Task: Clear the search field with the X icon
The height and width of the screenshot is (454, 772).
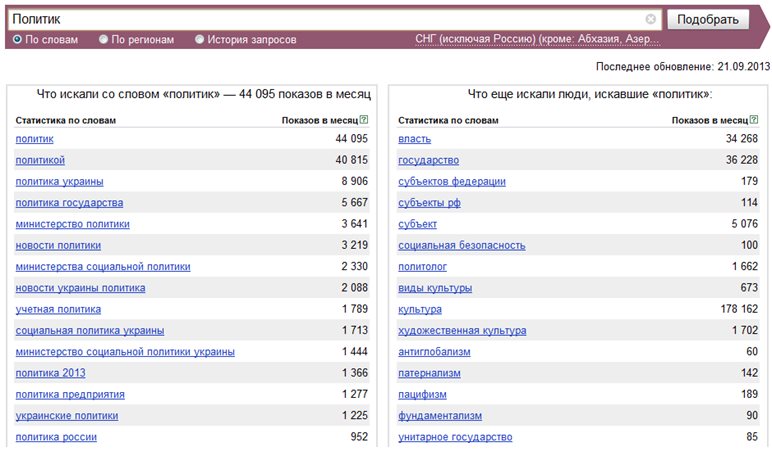Action: pos(650,19)
